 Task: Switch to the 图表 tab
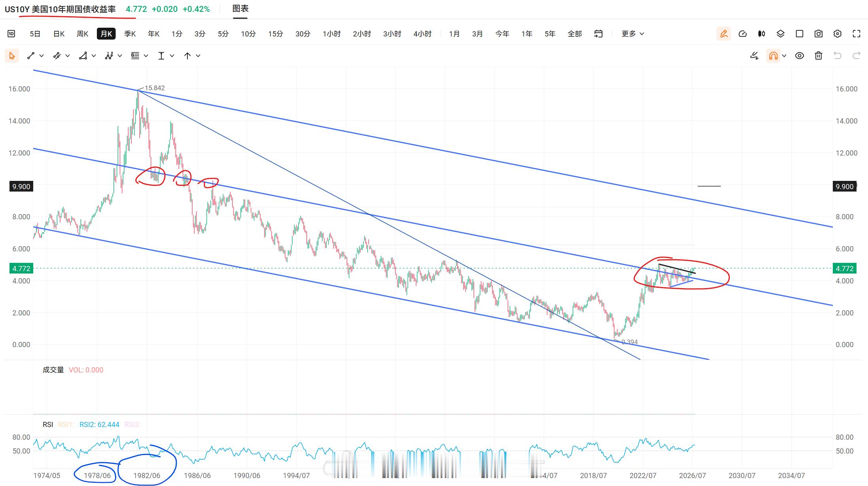[240, 9]
